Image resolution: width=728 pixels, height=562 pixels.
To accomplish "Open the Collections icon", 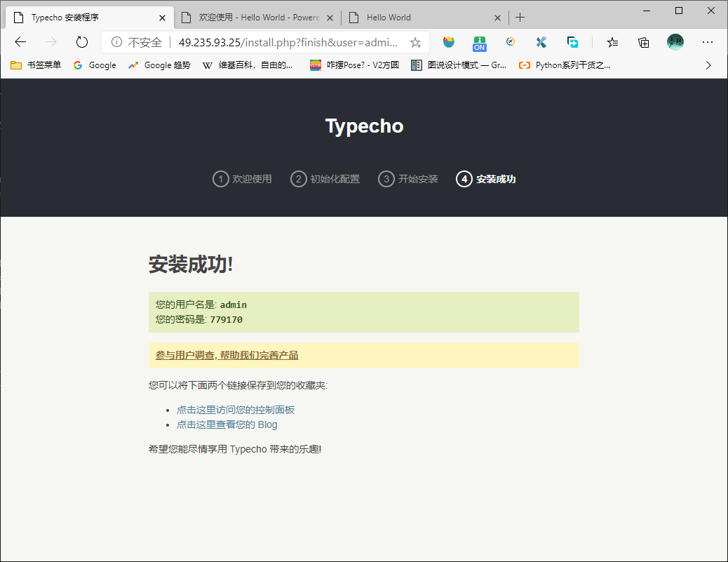I will click(644, 43).
